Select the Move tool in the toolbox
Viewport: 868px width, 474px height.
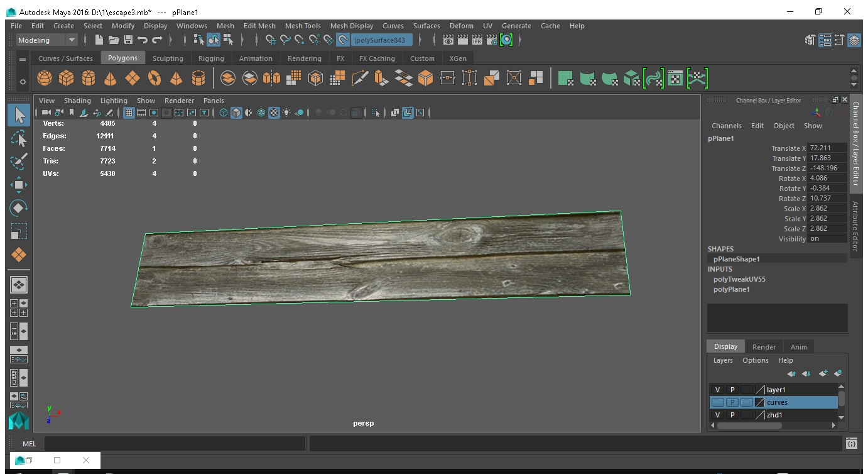19,185
